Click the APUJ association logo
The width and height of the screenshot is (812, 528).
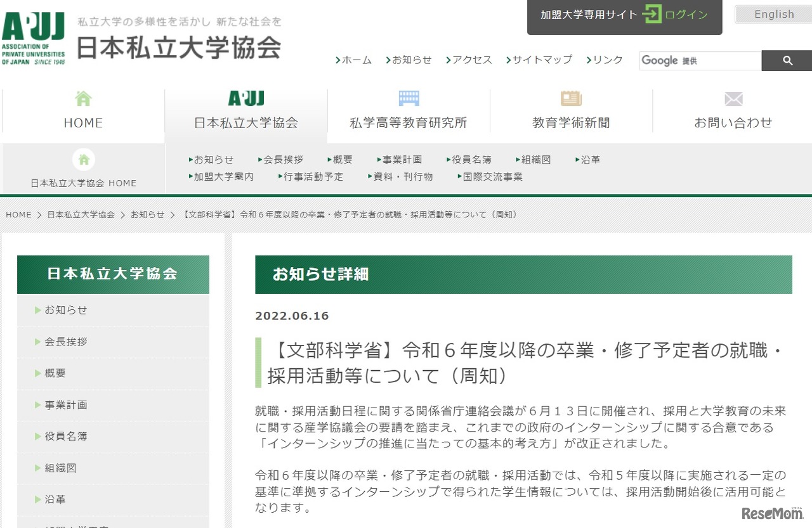pyautogui.click(x=33, y=39)
